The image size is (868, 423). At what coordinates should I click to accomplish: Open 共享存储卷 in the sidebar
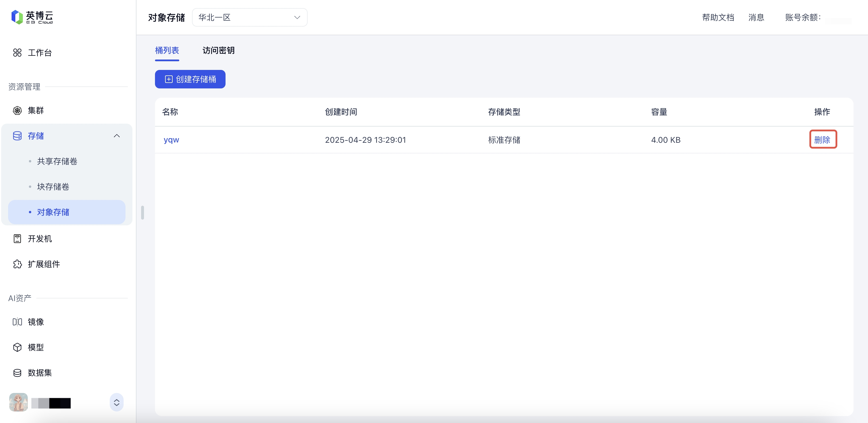point(57,161)
